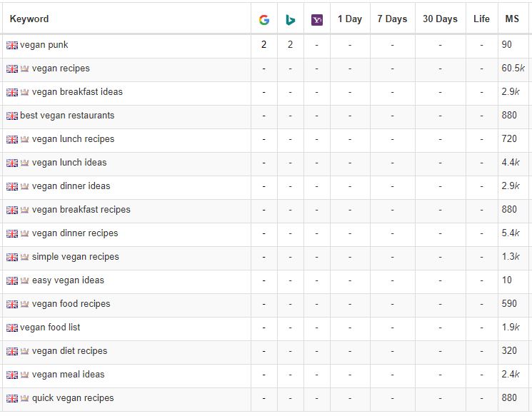Viewport: 532px width, 416px height.
Task: Click the crown icon beside vegan food recipes
Action: (x=24, y=304)
